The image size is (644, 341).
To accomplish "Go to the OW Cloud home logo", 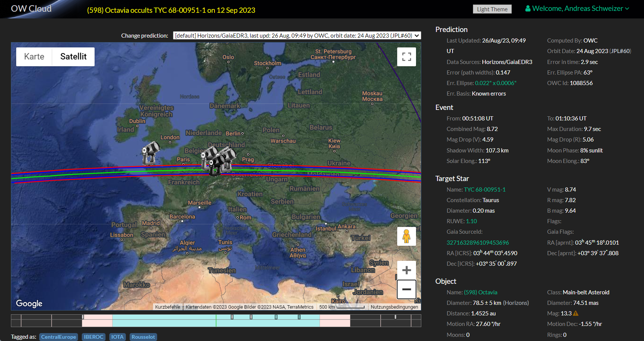I will (x=31, y=9).
